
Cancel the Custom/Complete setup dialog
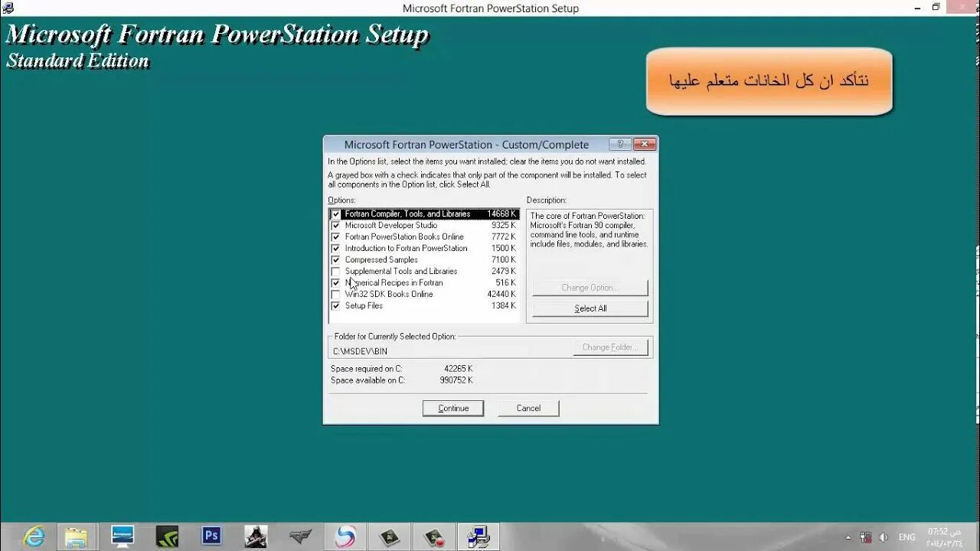tap(528, 408)
